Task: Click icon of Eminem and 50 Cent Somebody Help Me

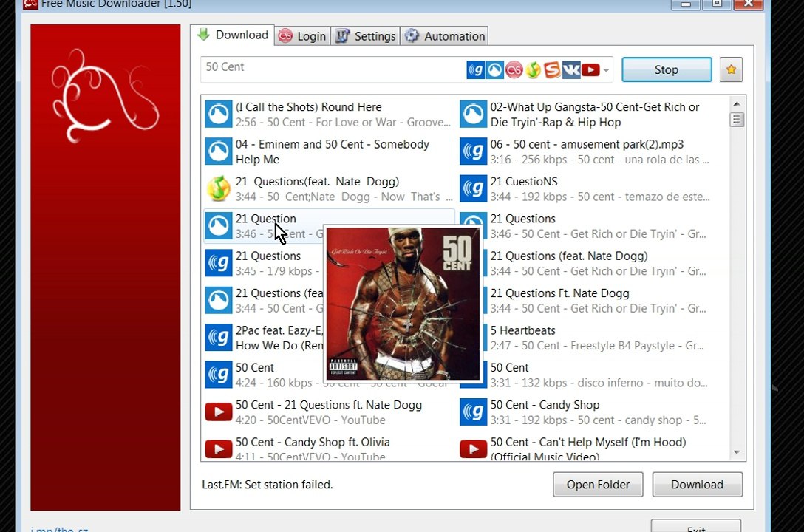Action: click(219, 151)
